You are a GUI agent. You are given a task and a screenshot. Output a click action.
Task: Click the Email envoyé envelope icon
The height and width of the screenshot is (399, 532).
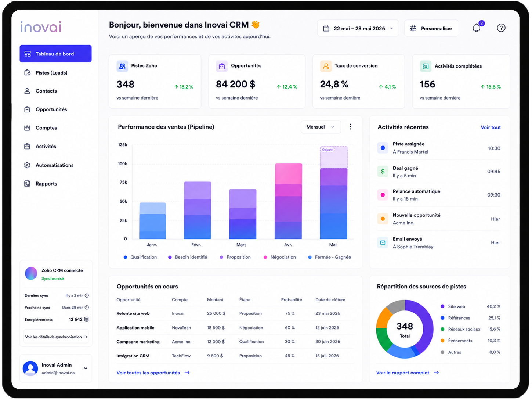click(383, 242)
